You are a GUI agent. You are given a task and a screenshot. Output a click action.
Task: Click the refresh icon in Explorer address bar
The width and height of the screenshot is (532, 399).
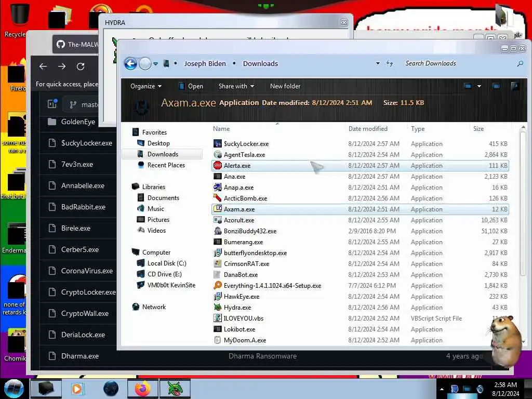(x=390, y=63)
